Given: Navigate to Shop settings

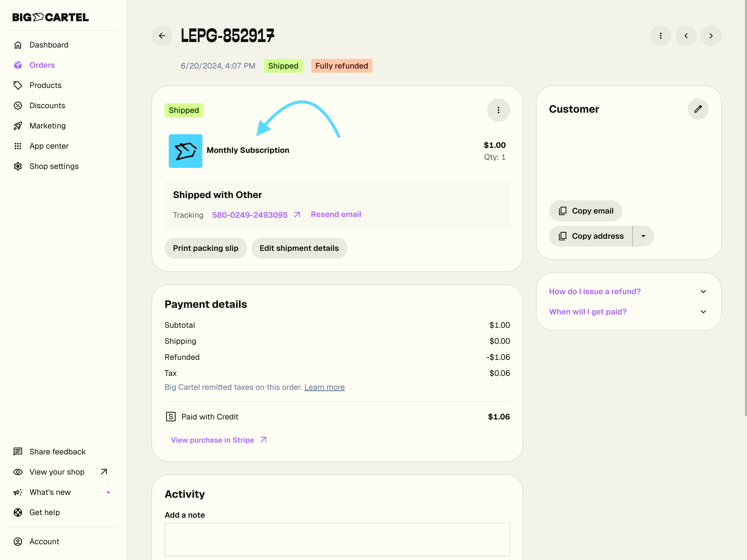Looking at the screenshot, I should (x=54, y=167).
